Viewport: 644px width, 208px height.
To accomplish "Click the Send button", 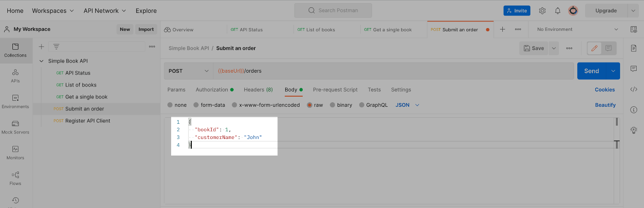I will pyautogui.click(x=592, y=71).
